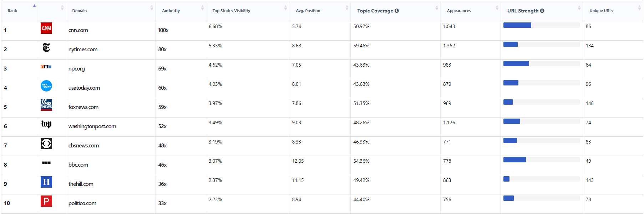Click the Politico logo icon
The image size is (644, 214).
(x=46, y=201)
